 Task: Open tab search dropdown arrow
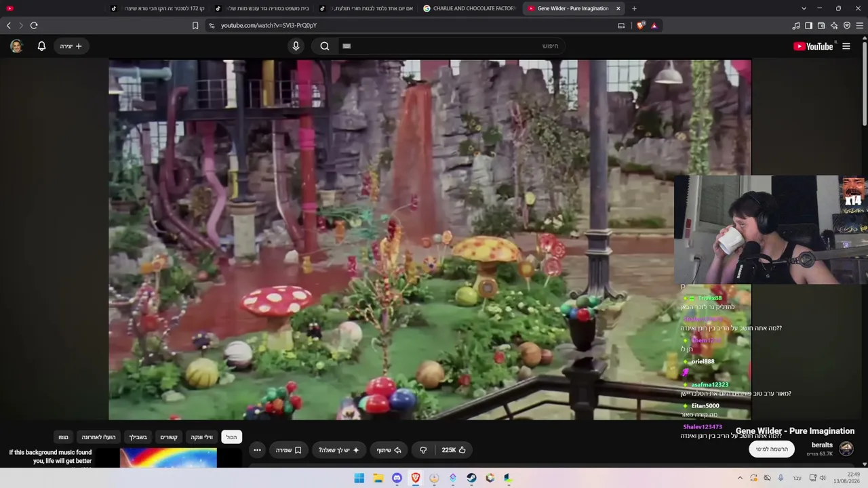pos(804,8)
